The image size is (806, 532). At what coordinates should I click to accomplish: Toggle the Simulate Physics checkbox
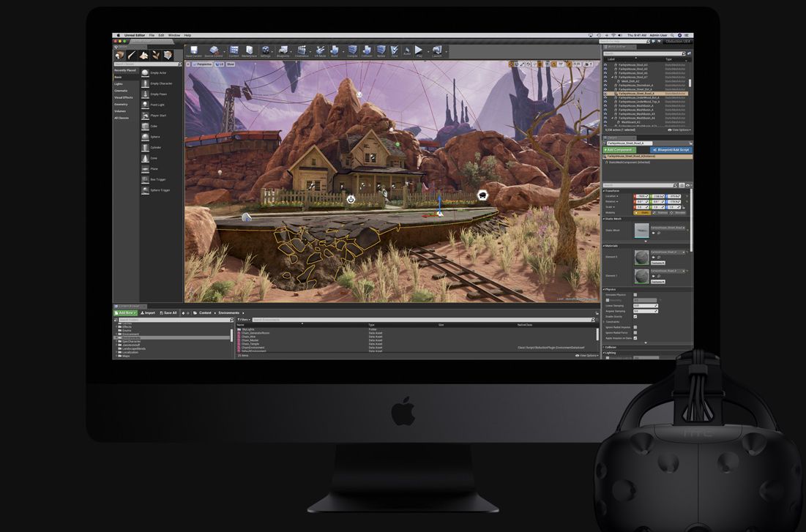click(635, 295)
